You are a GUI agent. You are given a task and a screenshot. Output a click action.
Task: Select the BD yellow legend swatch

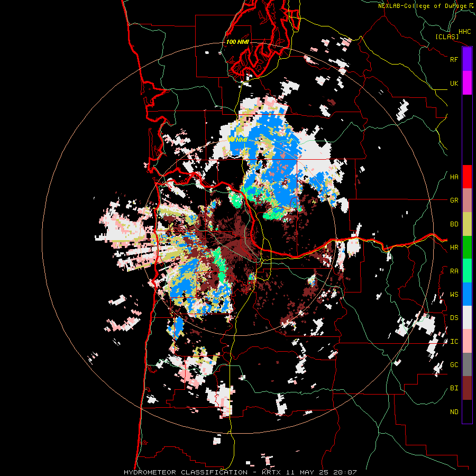coord(467,224)
